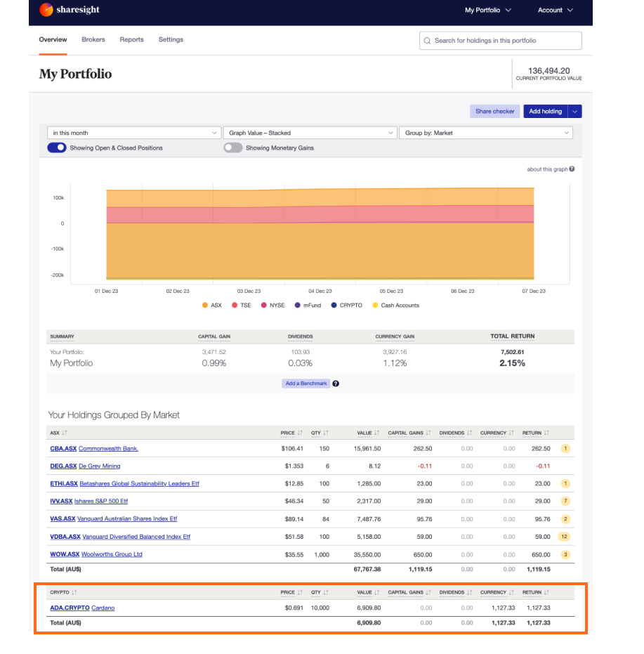
Task: Switch to the Reports tab
Action: [132, 39]
